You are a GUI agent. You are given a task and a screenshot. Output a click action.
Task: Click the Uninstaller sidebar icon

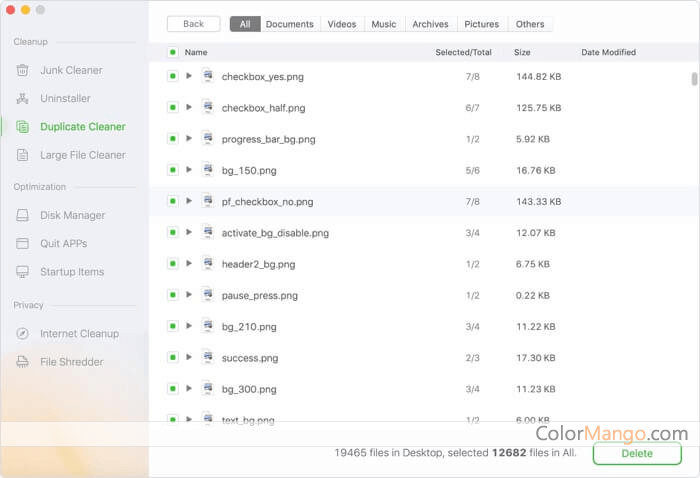(x=22, y=99)
